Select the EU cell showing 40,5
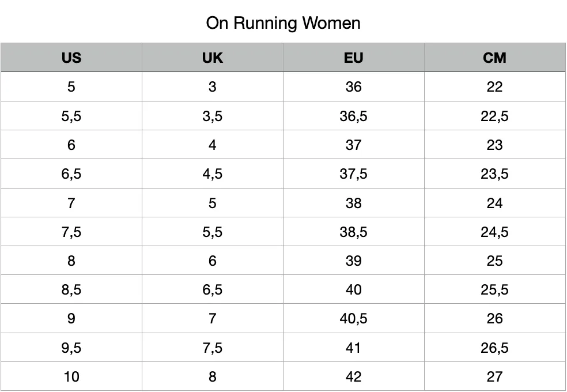Viewport: 567px width, 392px height. [x=353, y=318]
